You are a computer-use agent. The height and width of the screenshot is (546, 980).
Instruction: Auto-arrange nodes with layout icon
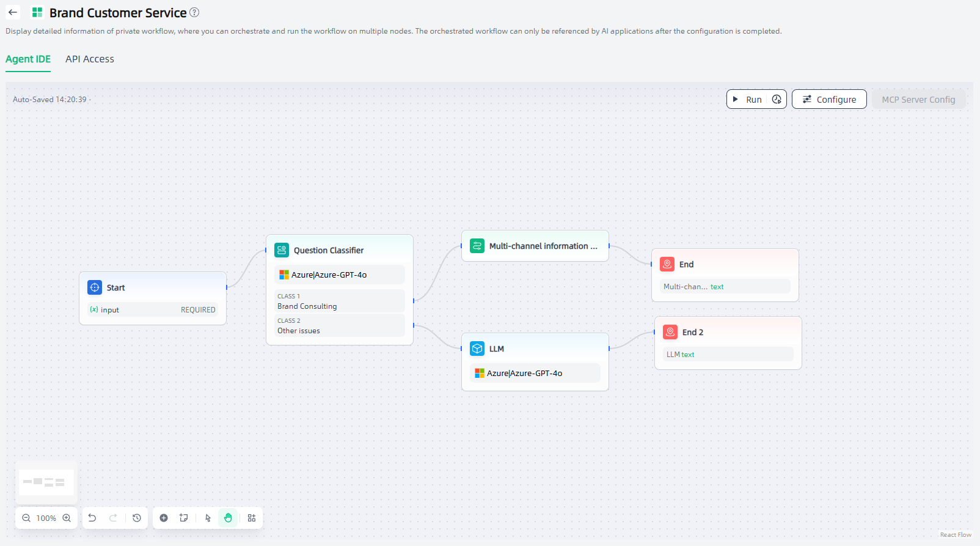tap(252, 518)
